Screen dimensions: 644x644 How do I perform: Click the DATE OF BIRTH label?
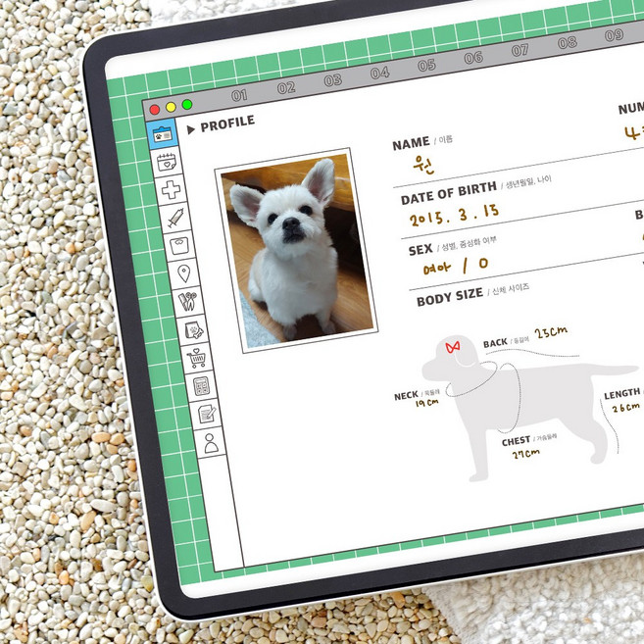pos(449,194)
